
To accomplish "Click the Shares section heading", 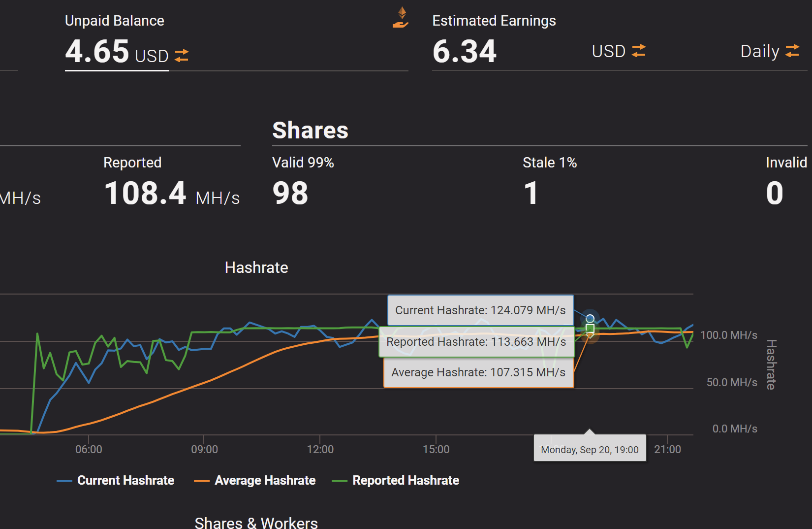I will 310,131.
